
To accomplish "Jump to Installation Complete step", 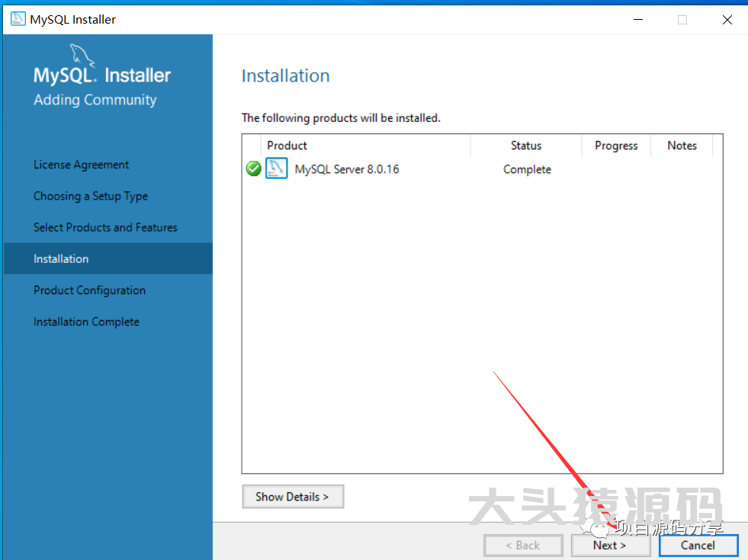I will point(86,322).
